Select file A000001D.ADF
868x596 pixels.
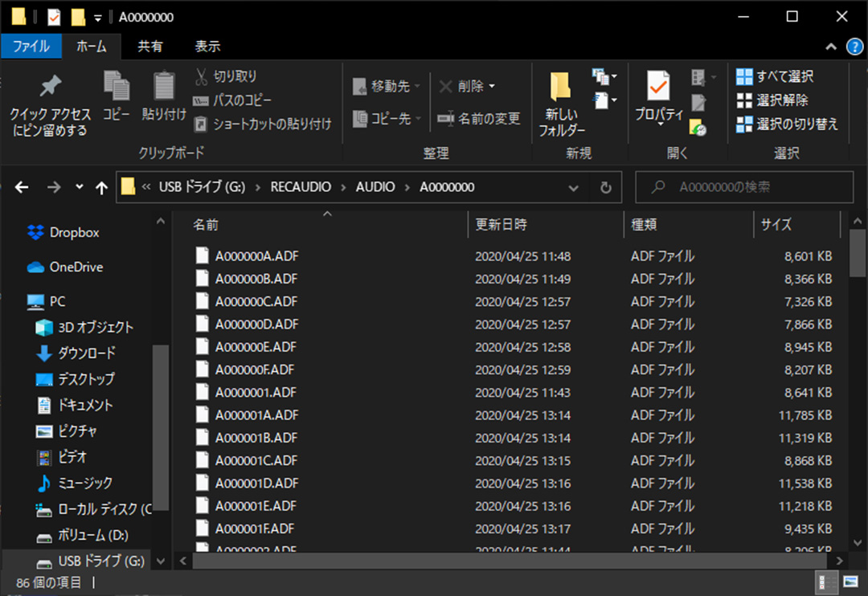click(x=257, y=483)
